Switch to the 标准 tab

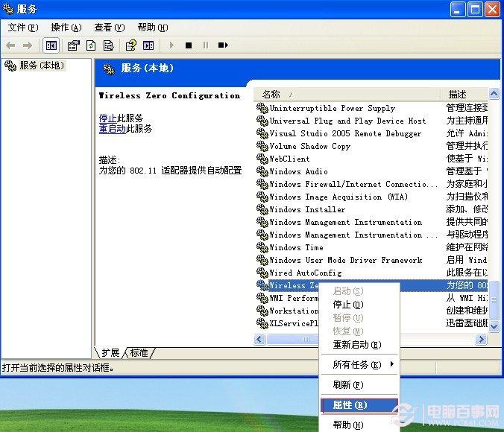pyautogui.click(x=139, y=352)
